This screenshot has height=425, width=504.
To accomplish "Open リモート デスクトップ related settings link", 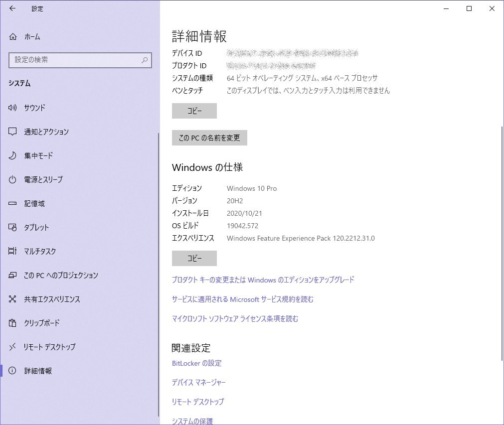I will [x=198, y=402].
